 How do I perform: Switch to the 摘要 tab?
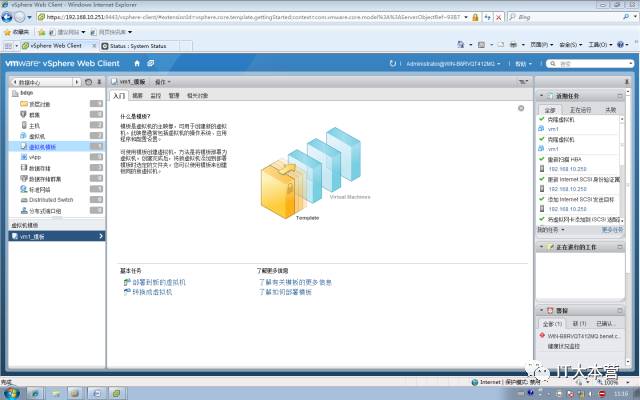click(138, 96)
